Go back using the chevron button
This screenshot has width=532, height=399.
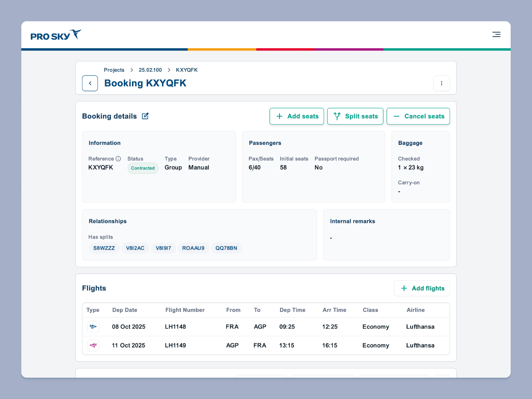(x=90, y=83)
